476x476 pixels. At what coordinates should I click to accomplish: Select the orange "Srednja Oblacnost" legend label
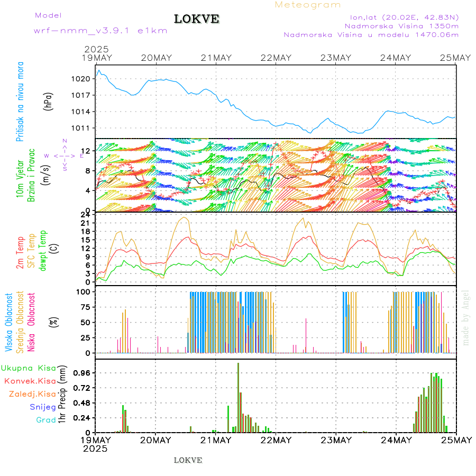(x=20, y=322)
